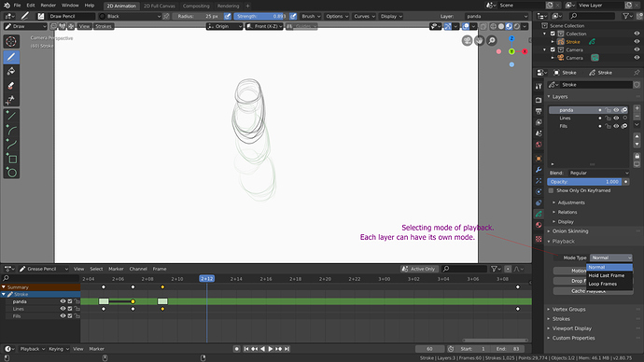Select the Box tool

(11, 159)
